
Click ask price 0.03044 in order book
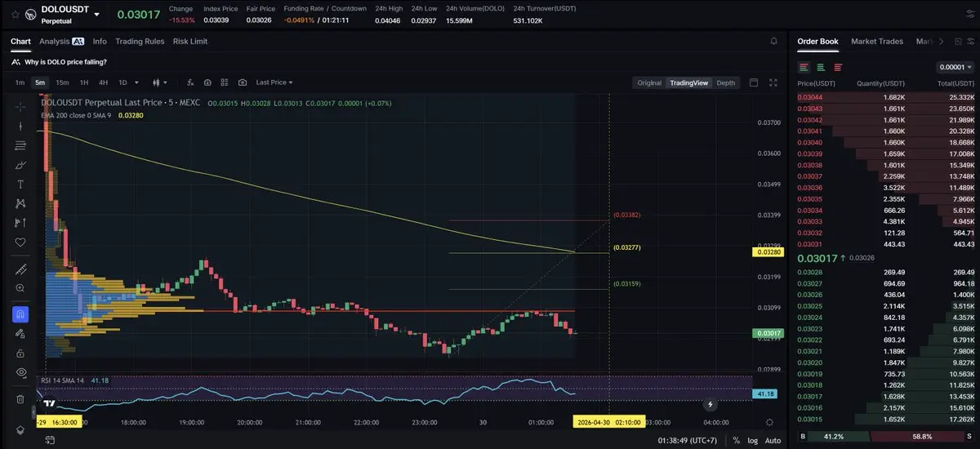pos(809,97)
